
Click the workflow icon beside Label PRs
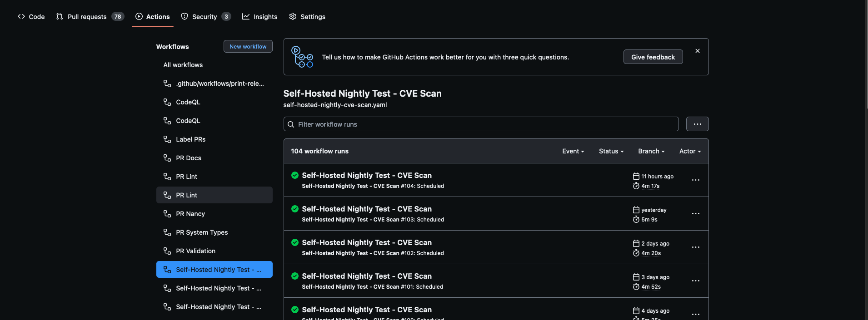pyautogui.click(x=167, y=139)
